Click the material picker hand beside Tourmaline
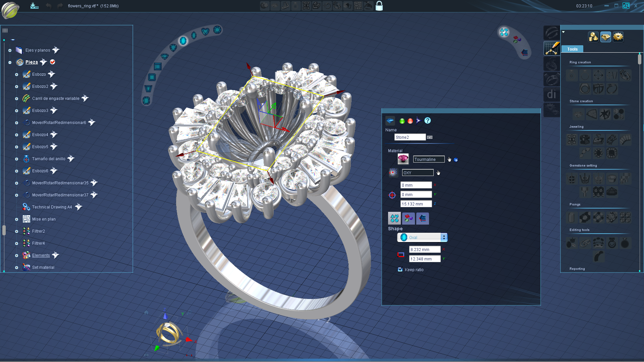Viewport: 644px width, 362px height. (x=449, y=160)
